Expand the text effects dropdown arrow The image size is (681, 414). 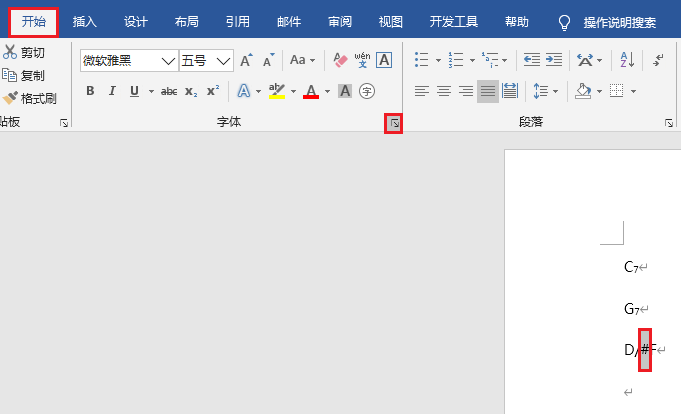(x=258, y=91)
